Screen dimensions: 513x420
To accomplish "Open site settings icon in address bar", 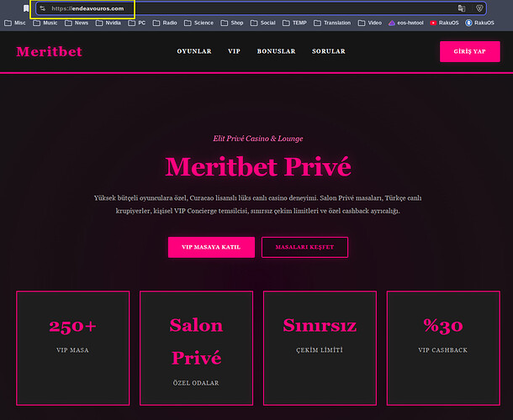I will [43, 8].
